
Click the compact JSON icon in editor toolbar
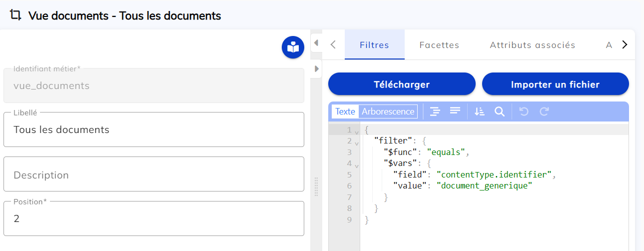click(x=455, y=111)
